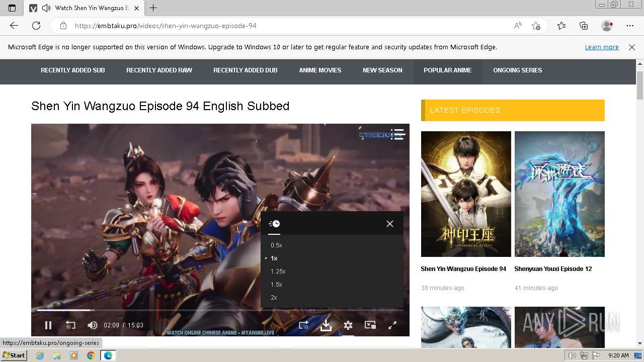This screenshot has height=362, width=644.
Task: Open the tab actions menu
Action: [12, 8]
